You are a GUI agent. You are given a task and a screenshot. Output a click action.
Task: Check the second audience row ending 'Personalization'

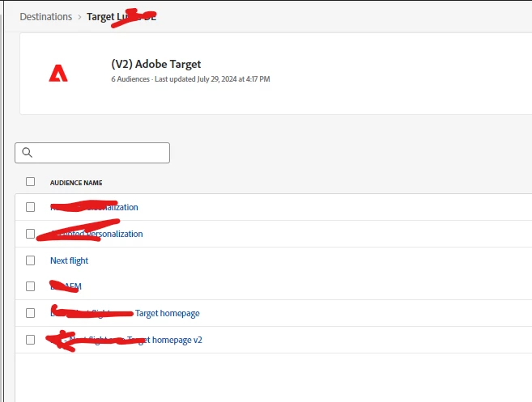30,234
